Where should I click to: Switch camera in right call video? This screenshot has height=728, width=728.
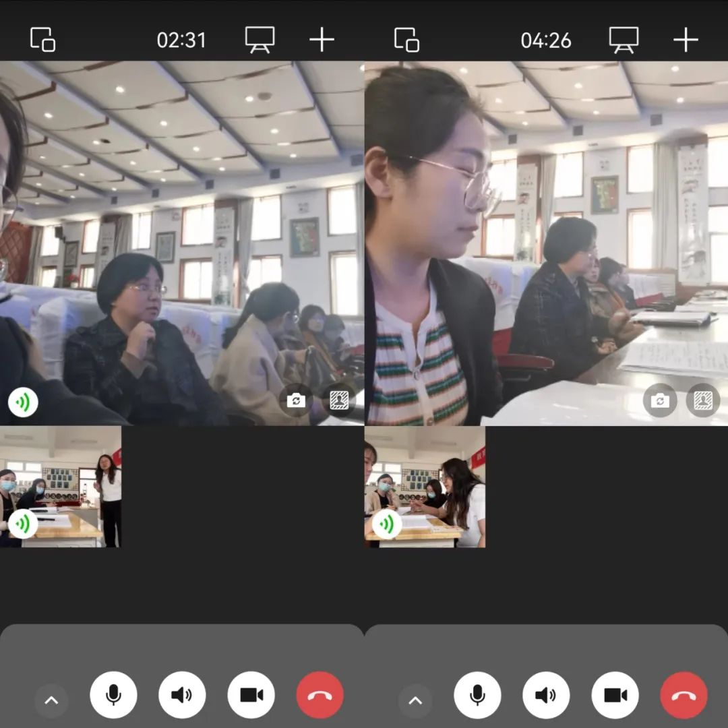660,400
